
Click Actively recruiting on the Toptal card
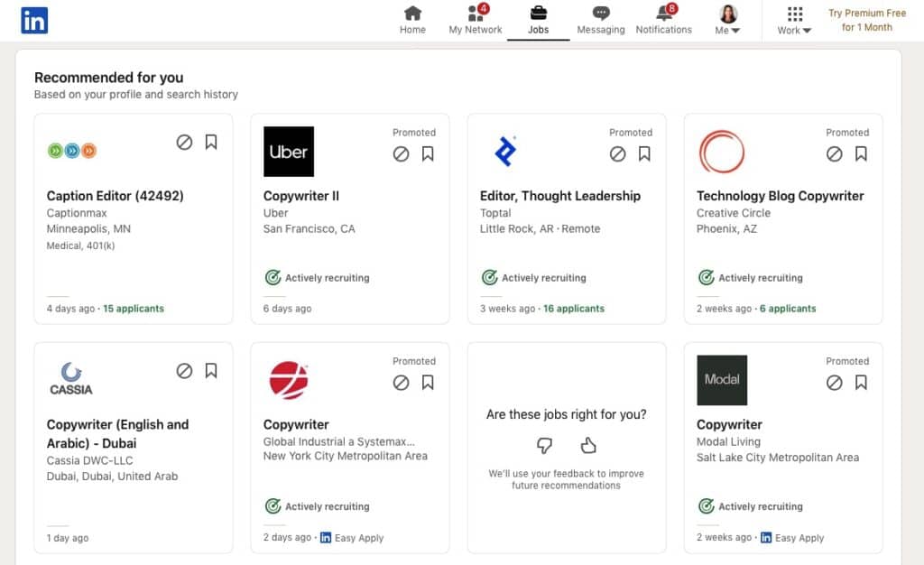coord(534,277)
